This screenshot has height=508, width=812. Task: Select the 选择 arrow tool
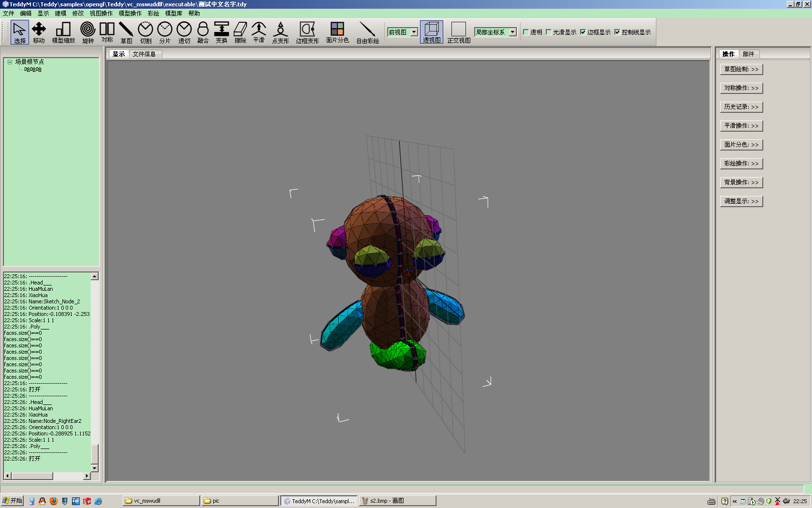click(x=19, y=32)
